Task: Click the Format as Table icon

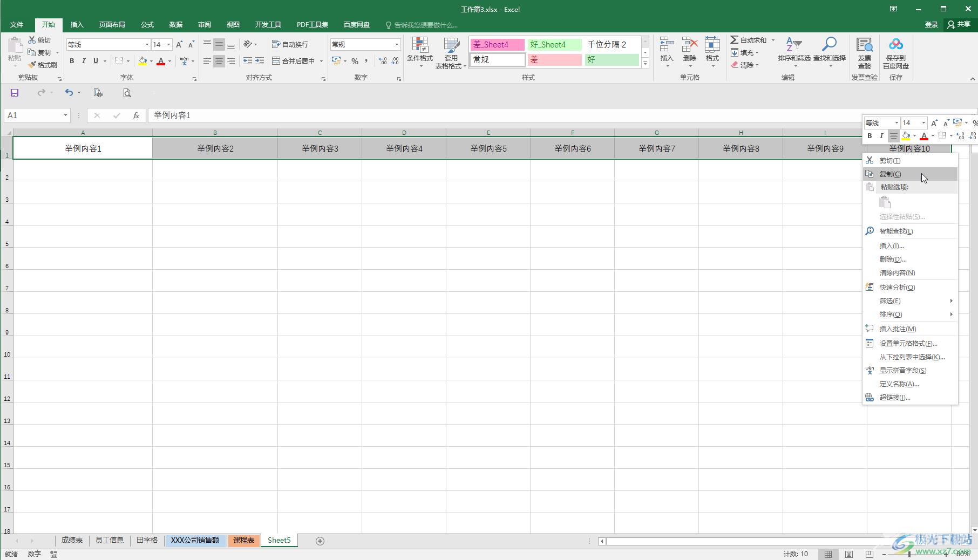Action: tap(451, 45)
